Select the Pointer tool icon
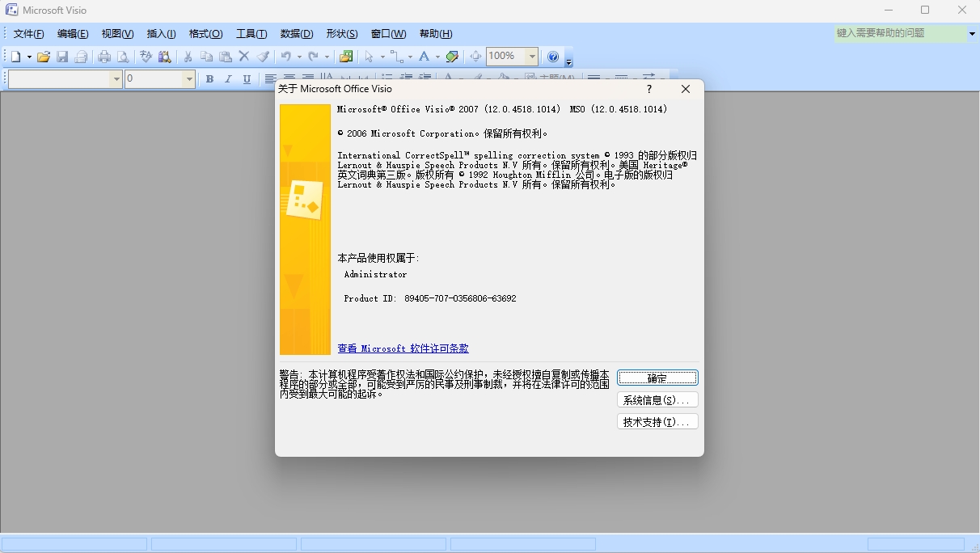This screenshot has width=980, height=553. [369, 57]
